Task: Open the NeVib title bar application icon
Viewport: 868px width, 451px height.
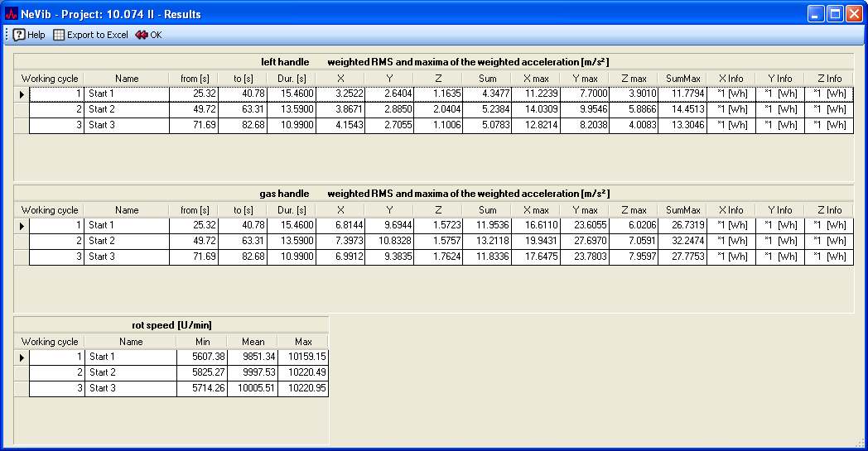Action: point(11,13)
